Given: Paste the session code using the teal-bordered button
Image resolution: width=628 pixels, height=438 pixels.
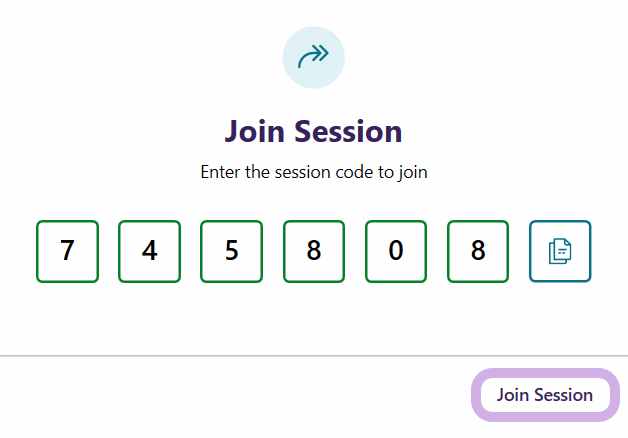Looking at the screenshot, I should 560,251.
